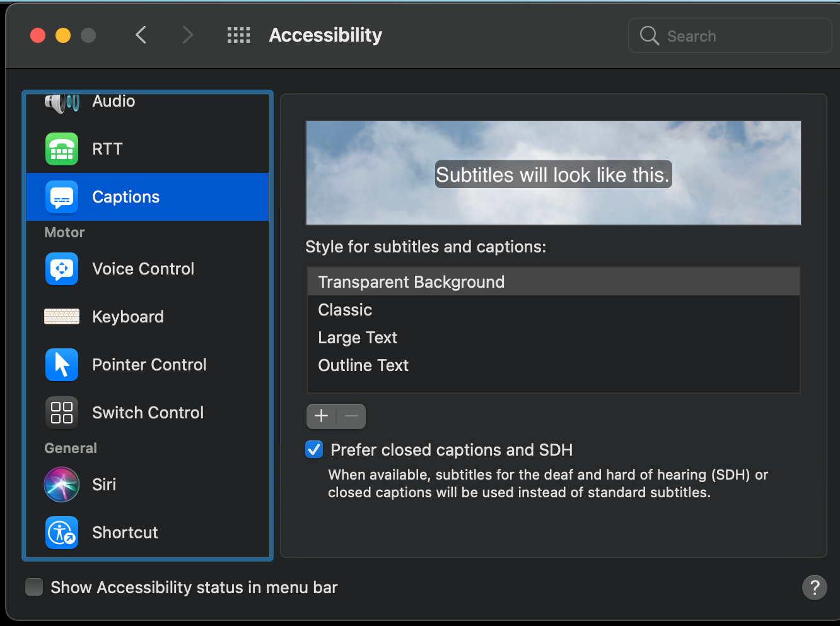
Task: Choose the Large Text subtitle style
Action: (x=358, y=338)
